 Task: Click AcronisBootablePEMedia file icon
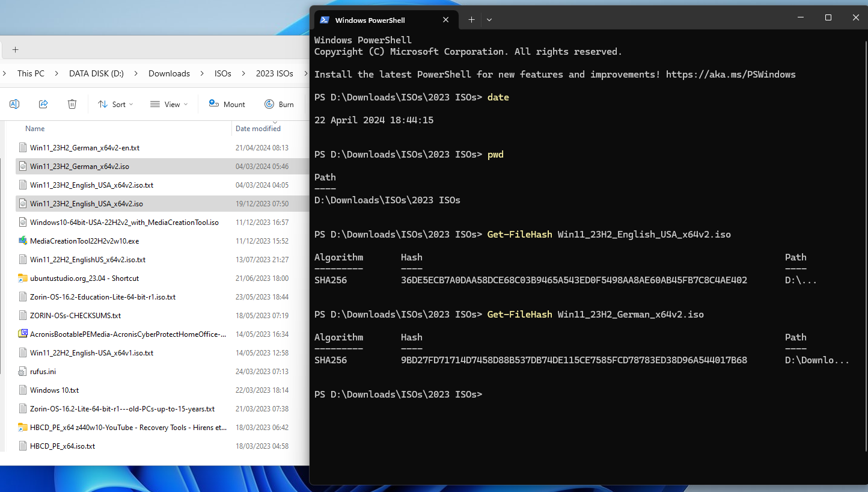[x=23, y=334]
